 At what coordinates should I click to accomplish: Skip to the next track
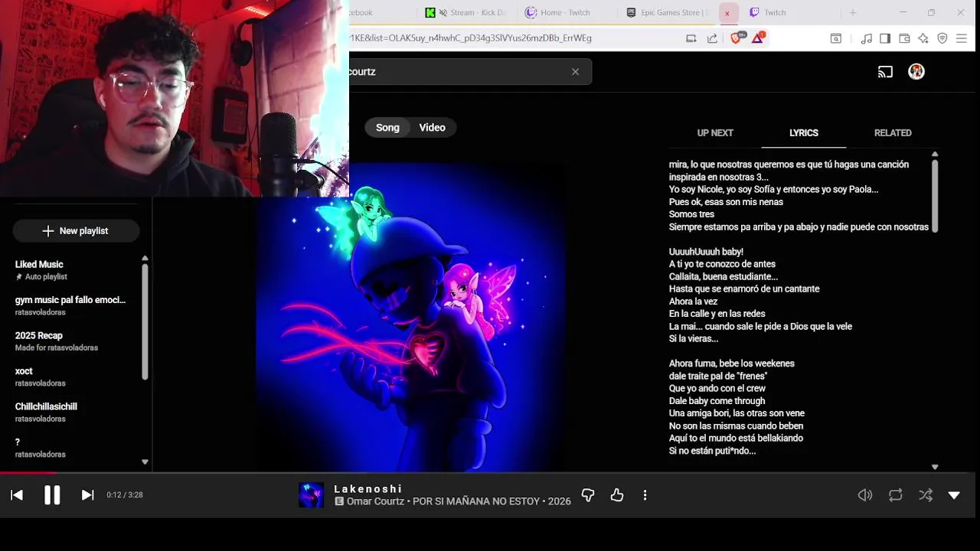click(x=87, y=495)
